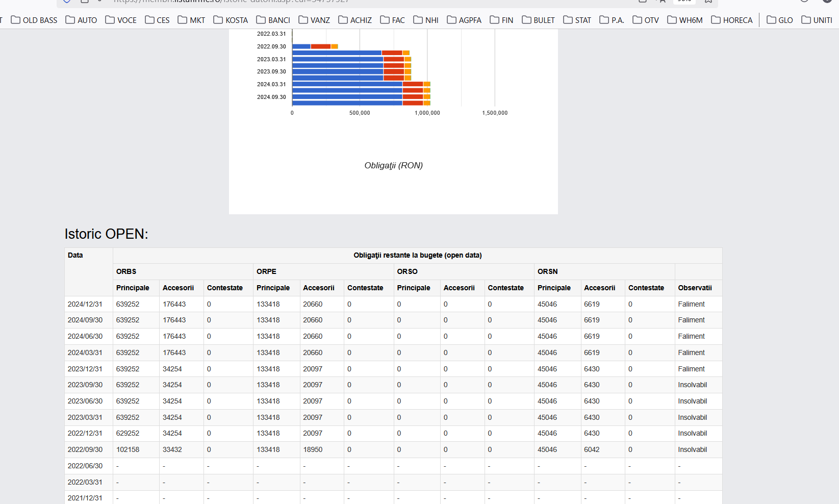Image resolution: width=839 pixels, height=504 pixels.
Task: Open the WH6M folder in bookmarks bar
Action: (x=685, y=20)
